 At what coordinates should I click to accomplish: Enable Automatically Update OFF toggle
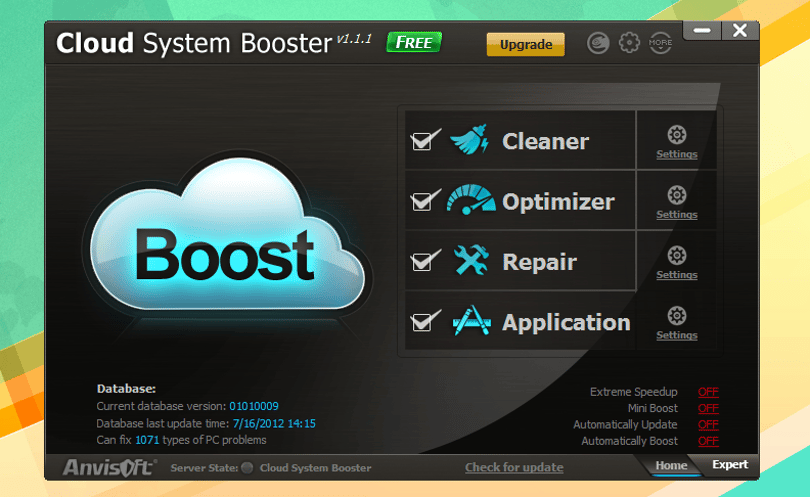tap(708, 425)
